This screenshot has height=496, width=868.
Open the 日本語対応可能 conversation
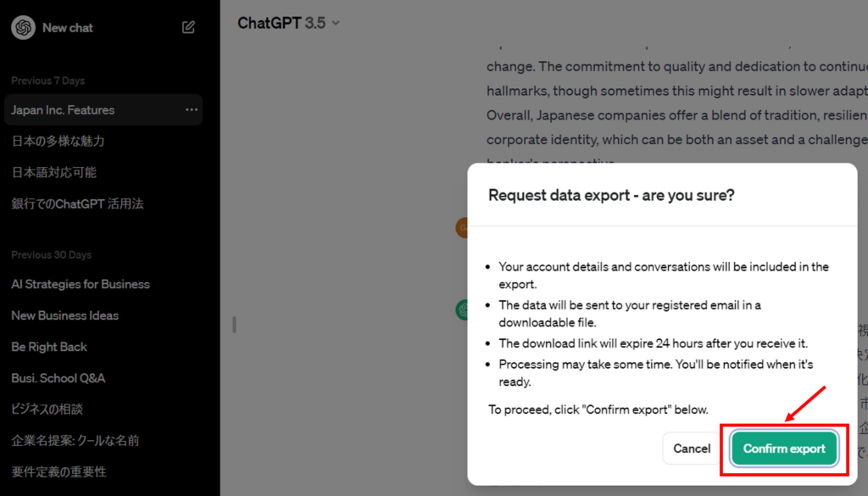(x=53, y=172)
